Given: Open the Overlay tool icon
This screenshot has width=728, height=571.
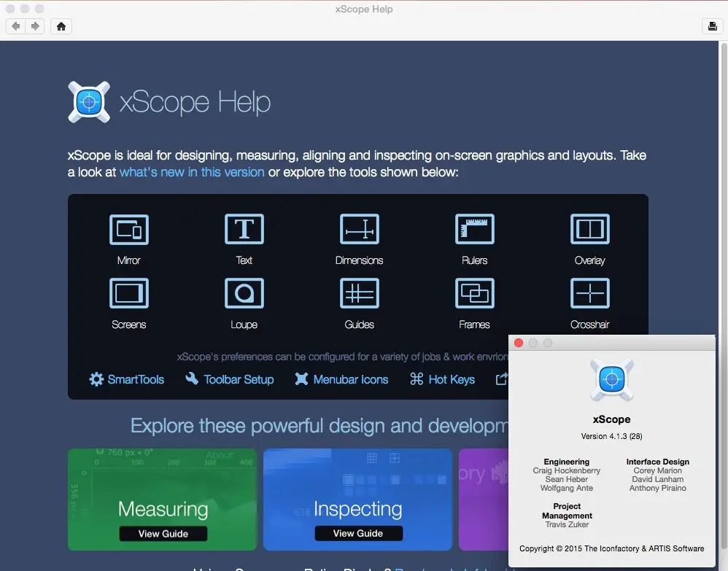Looking at the screenshot, I should pyautogui.click(x=589, y=229).
